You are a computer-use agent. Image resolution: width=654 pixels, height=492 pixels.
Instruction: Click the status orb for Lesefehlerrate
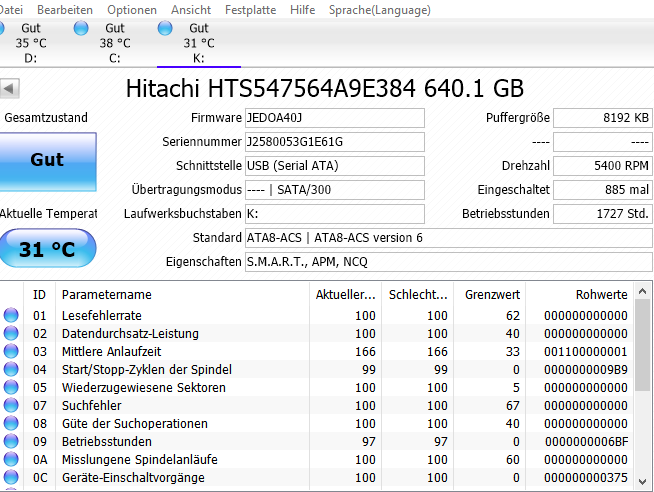click(11, 315)
